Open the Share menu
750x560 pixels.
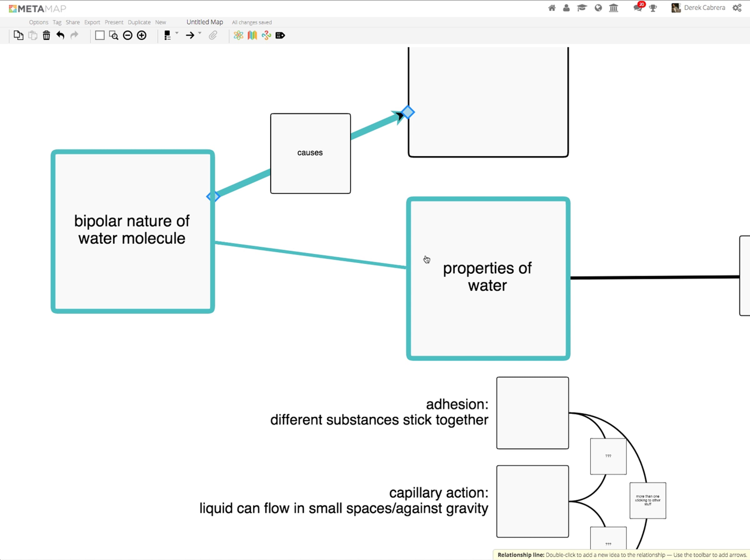(x=72, y=22)
